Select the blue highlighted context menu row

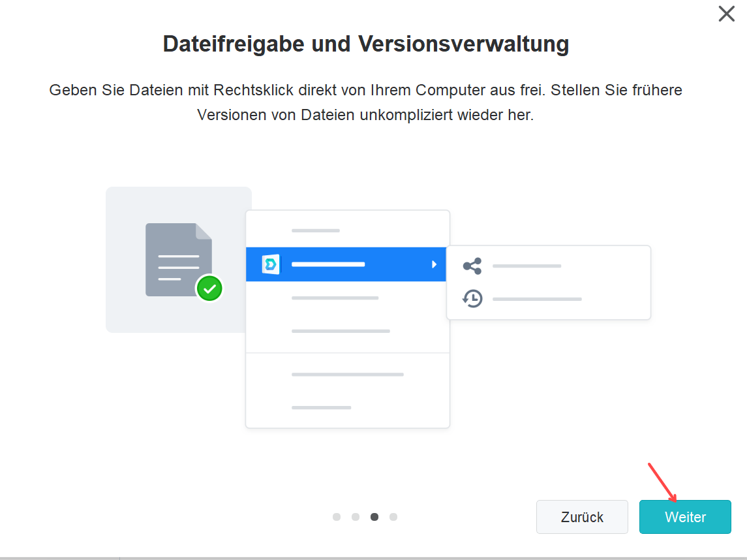point(346,264)
